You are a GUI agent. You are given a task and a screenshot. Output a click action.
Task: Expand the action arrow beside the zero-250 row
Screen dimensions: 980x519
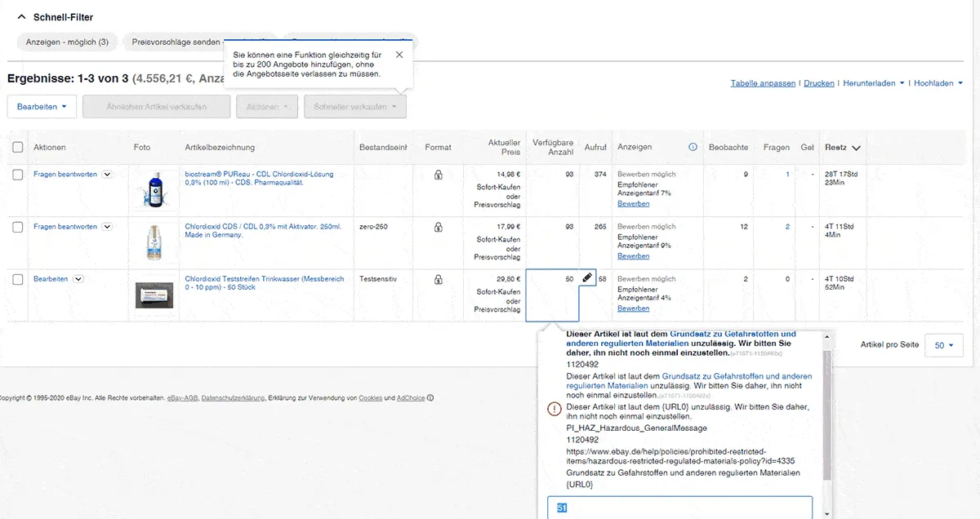click(107, 226)
